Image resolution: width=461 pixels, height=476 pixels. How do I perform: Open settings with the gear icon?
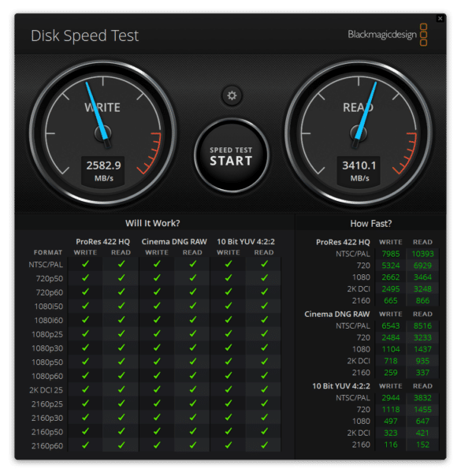coord(232,95)
